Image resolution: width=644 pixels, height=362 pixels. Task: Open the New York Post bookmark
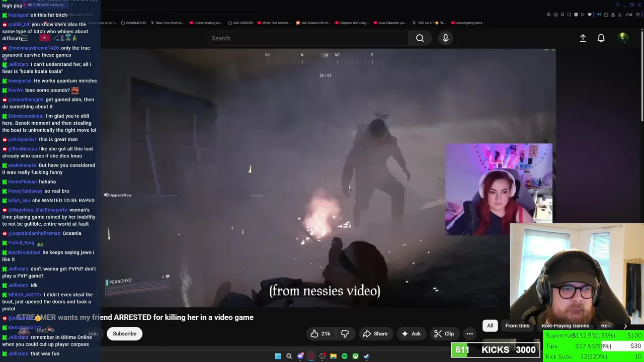click(167, 23)
